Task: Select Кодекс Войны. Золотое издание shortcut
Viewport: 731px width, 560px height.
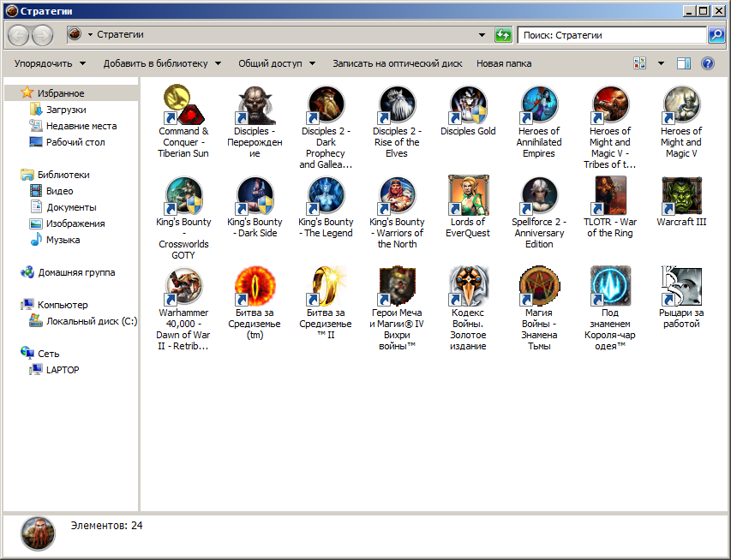Action: (468, 287)
